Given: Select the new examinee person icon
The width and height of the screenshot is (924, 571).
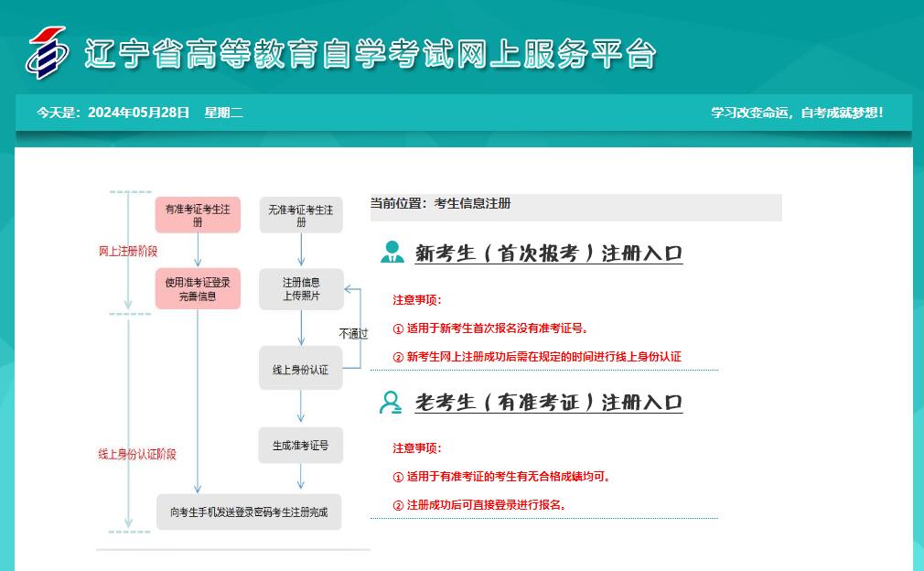Looking at the screenshot, I should pos(392,251).
